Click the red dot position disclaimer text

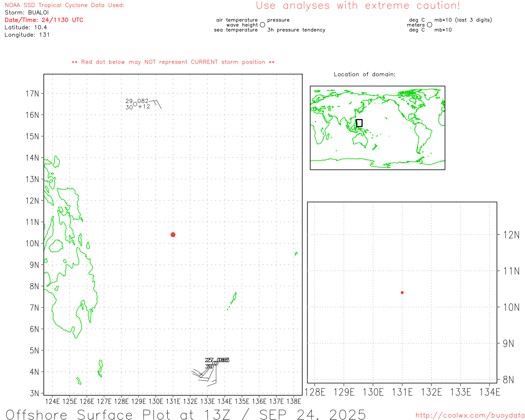point(173,62)
